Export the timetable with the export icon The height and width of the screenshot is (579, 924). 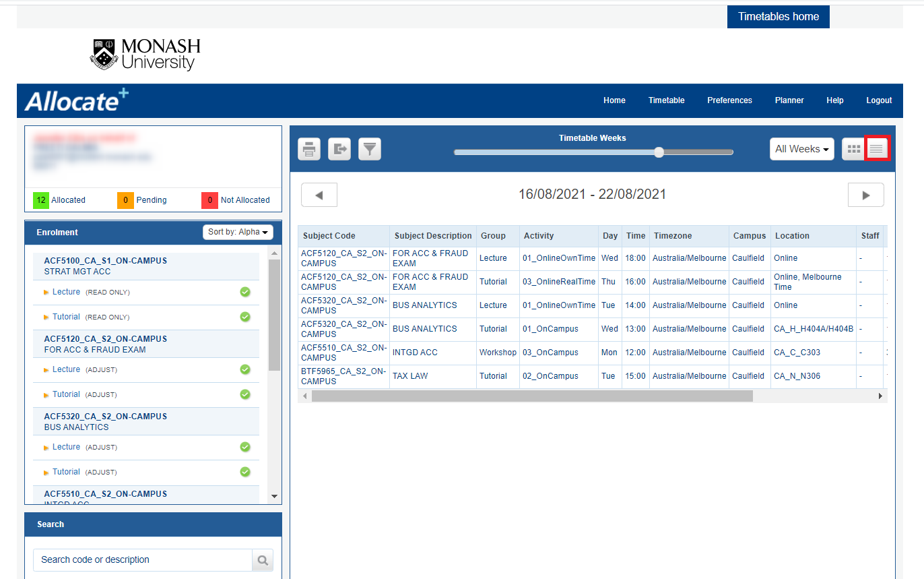pyautogui.click(x=339, y=149)
